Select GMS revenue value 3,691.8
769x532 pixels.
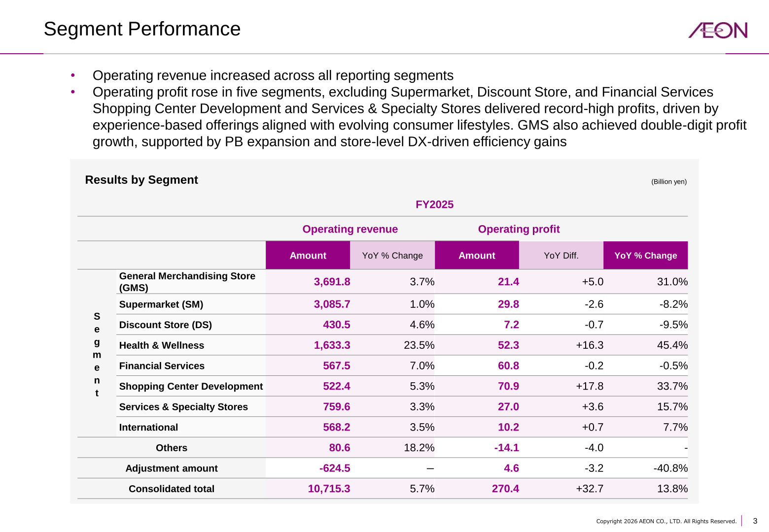click(332, 282)
